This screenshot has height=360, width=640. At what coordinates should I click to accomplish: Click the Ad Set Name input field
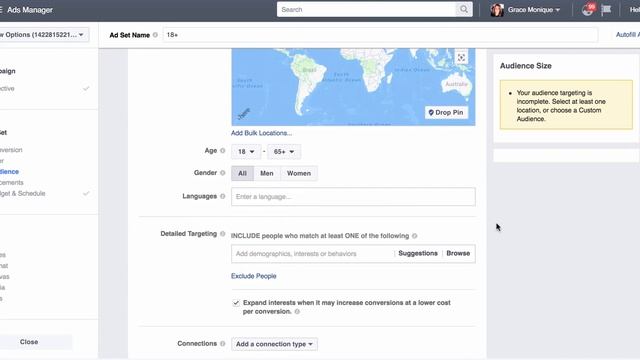380,35
